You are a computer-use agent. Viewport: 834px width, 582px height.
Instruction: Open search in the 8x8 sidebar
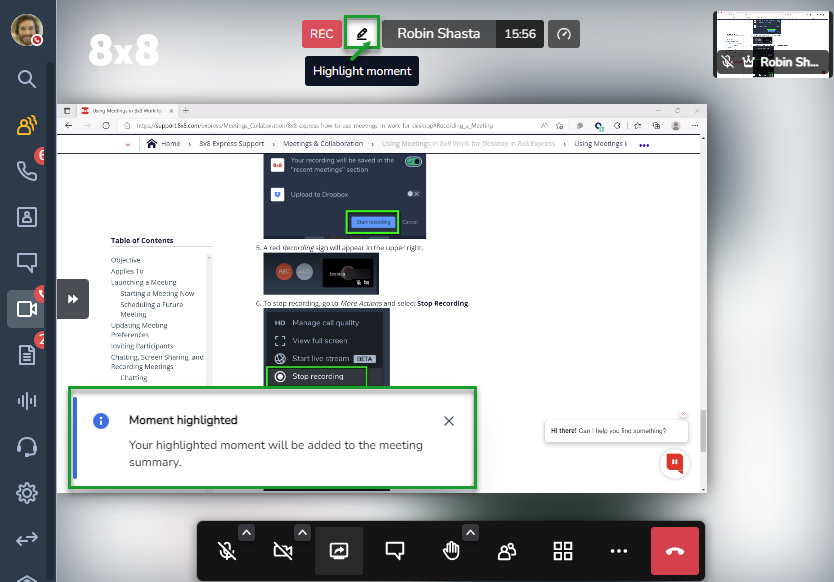tap(27, 79)
